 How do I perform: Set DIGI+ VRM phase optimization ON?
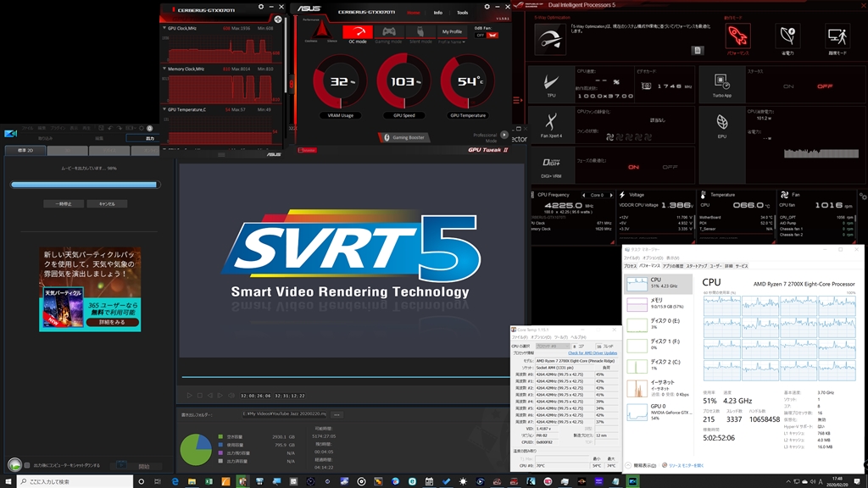pos(633,167)
